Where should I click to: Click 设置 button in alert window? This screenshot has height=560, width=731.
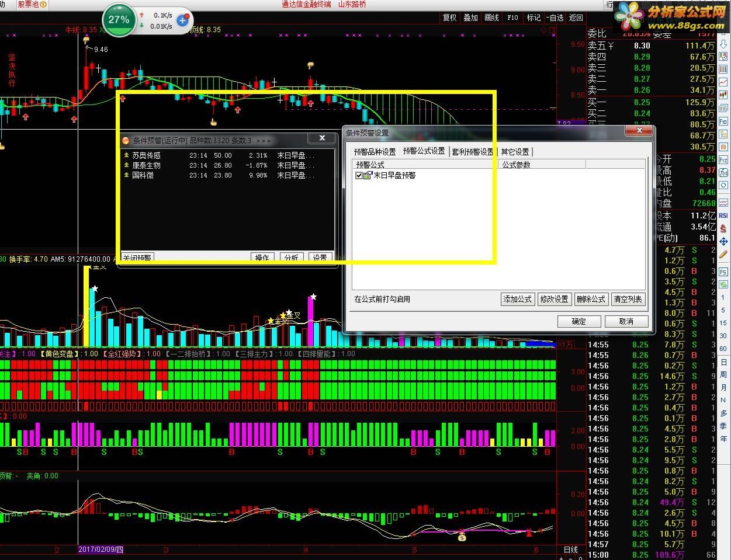coord(320,258)
